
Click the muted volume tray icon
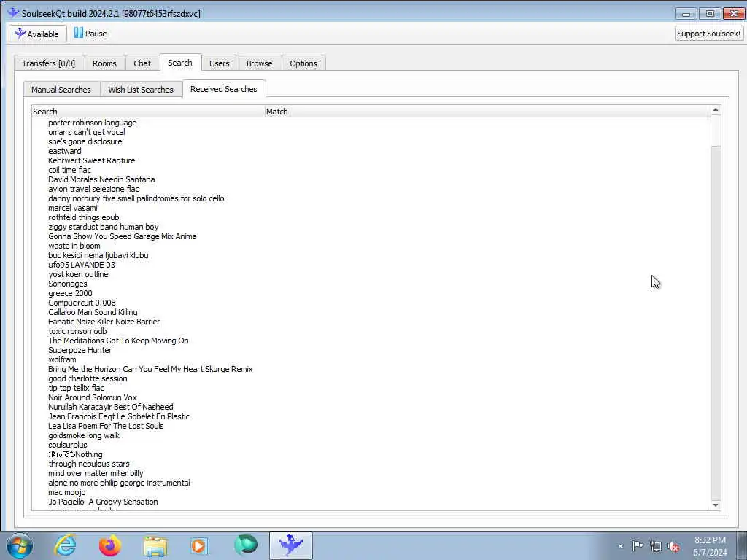tap(673, 547)
